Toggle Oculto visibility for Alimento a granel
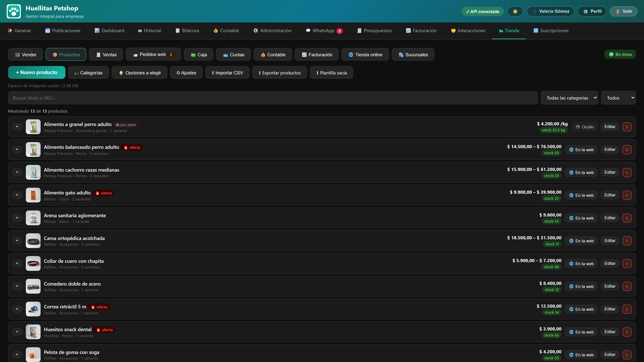 pos(584,127)
